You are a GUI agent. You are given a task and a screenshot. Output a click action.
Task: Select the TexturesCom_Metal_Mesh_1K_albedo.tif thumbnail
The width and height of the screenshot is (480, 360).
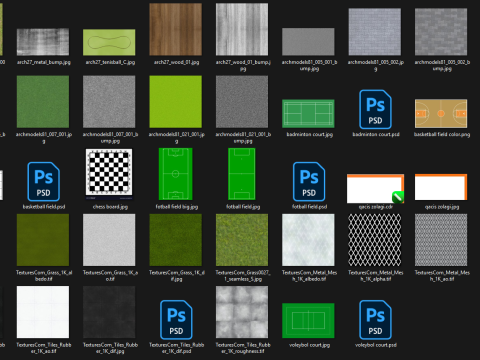coord(308,240)
